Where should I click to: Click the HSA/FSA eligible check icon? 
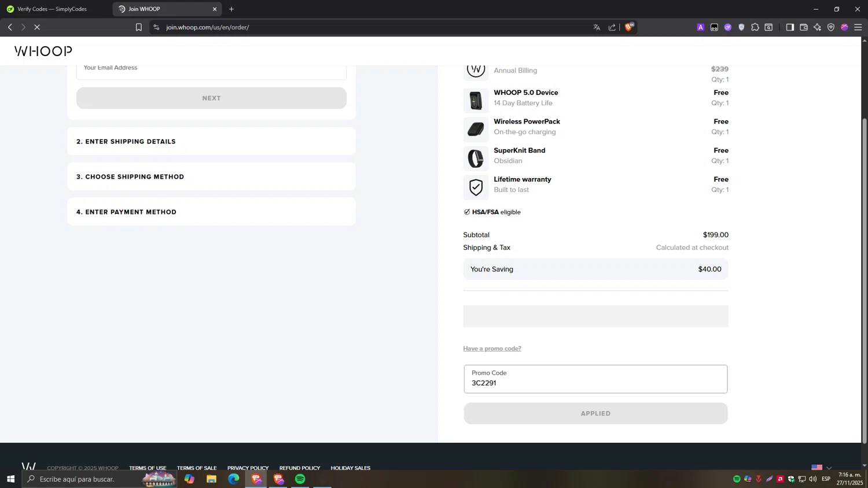pyautogui.click(x=467, y=212)
